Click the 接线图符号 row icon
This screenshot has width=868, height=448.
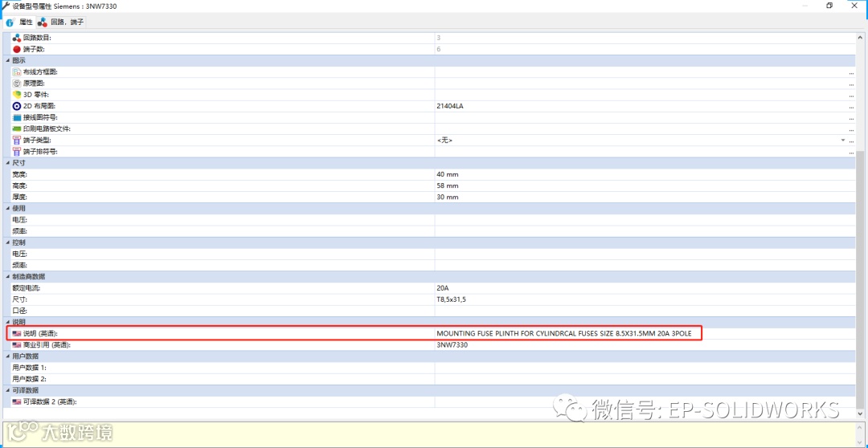pyautogui.click(x=17, y=118)
